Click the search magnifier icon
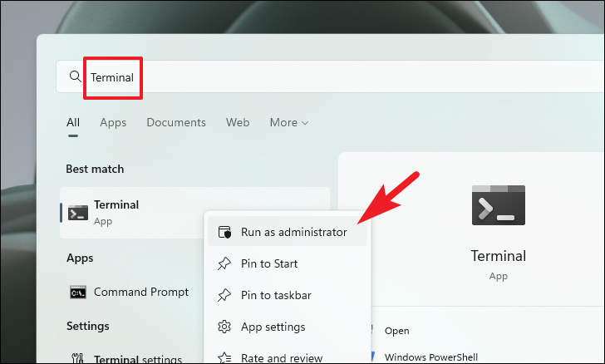Image resolution: width=605 pixels, height=364 pixels. click(76, 76)
